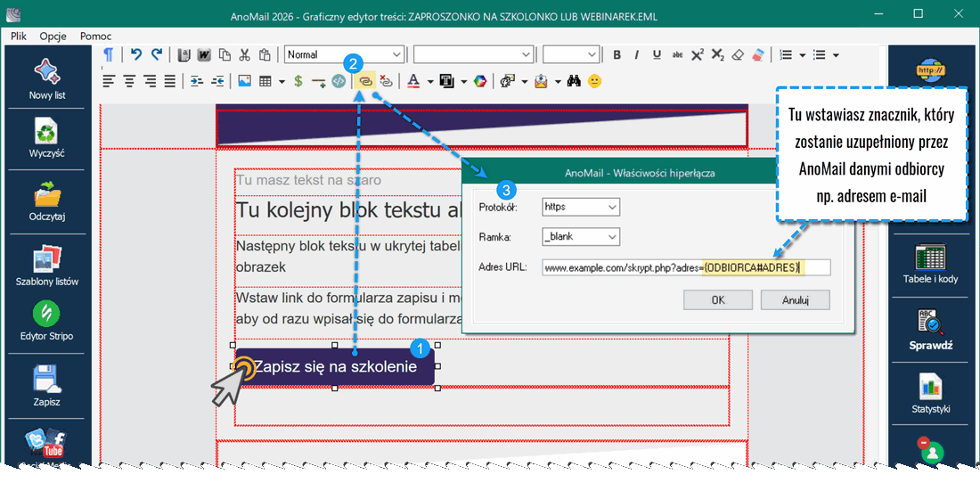The image size is (980, 483).
Task: Insert a table using the grid icon
Action: [x=265, y=80]
